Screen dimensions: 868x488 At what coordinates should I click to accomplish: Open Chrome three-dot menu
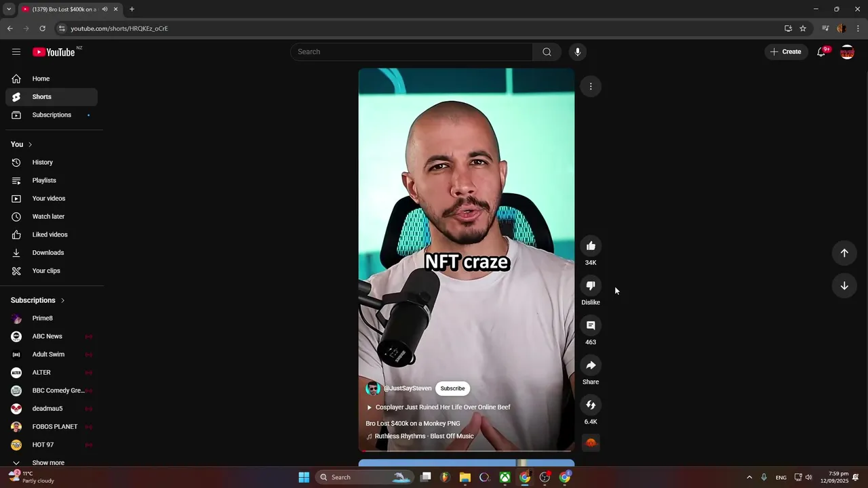(x=858, y=28)
